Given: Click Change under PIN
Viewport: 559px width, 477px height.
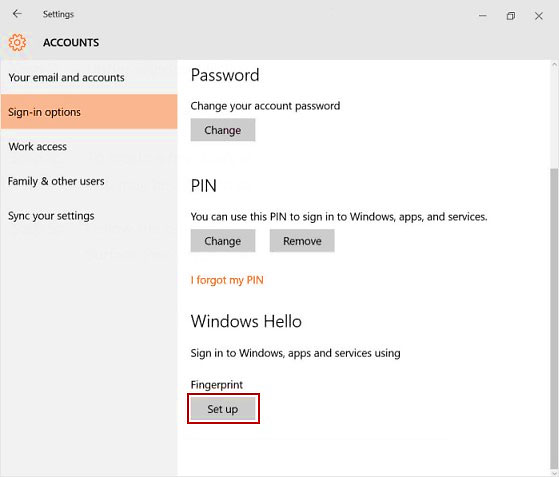Looking at the screenshot, I should coord(223,241).
